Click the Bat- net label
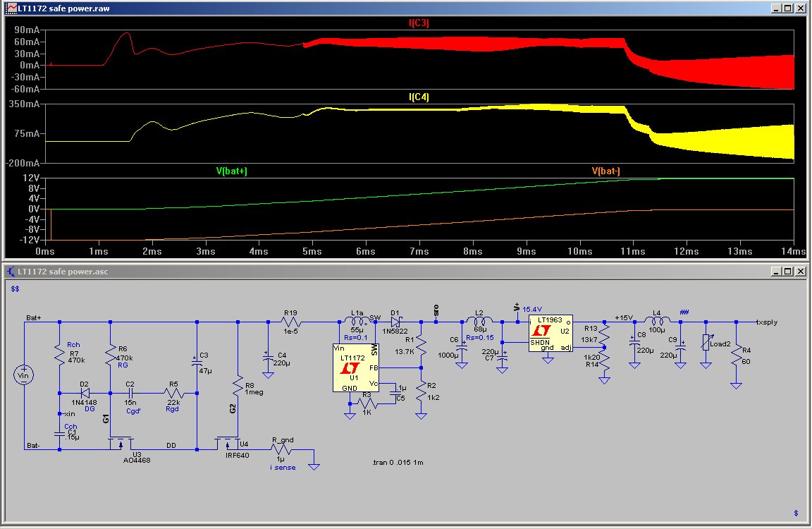The height and width of the screenshot is (529, 812). (x=33, y=446)
